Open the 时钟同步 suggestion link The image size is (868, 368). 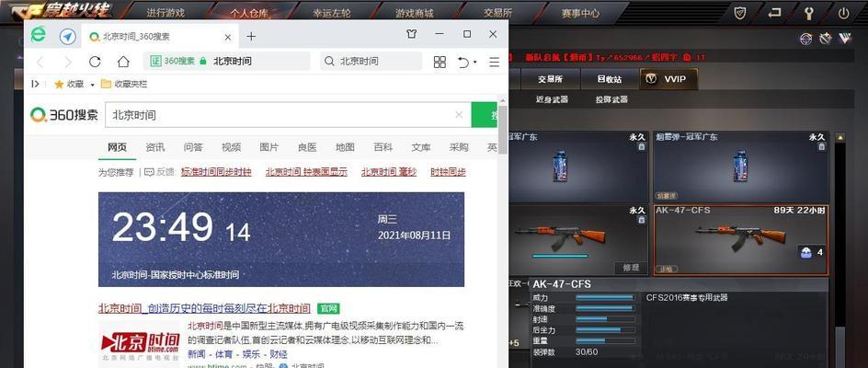coord(449,172)
